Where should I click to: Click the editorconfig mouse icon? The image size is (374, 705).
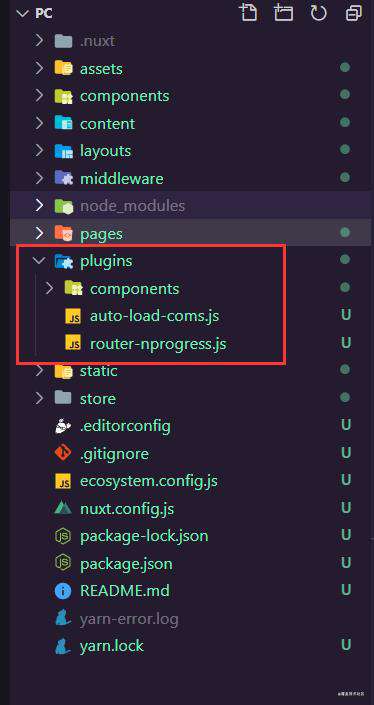click(x=63, y=425)
